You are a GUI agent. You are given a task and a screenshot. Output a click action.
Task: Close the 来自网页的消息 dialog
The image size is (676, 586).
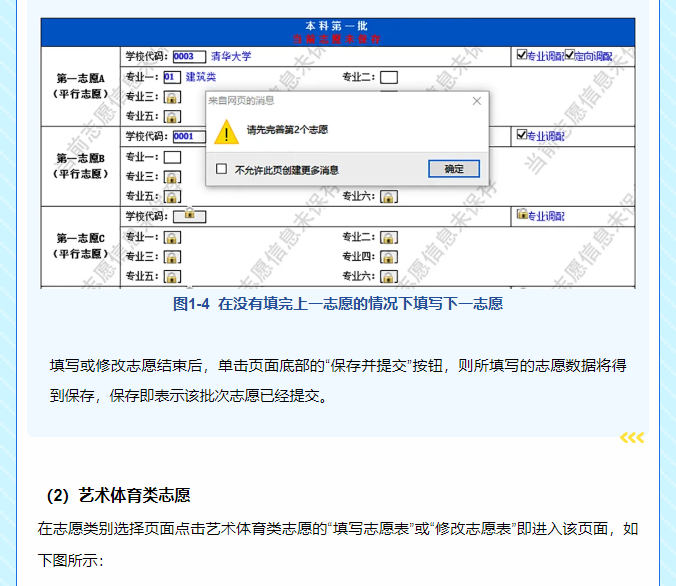(x=476, y=100)
